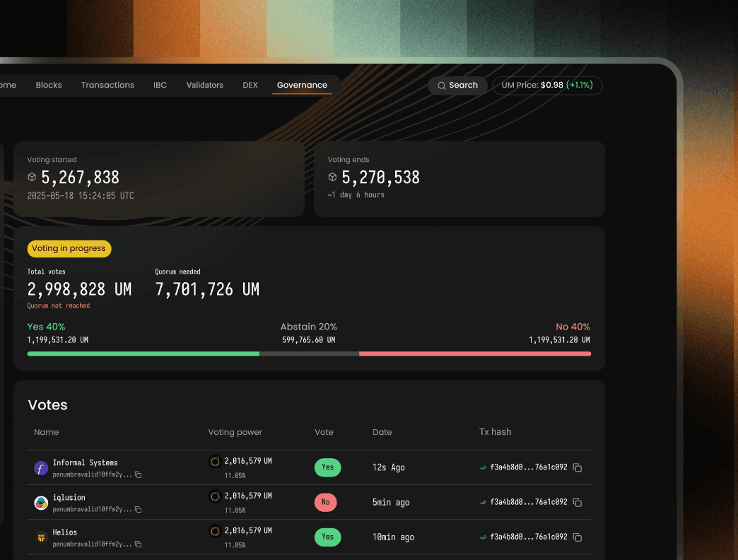This screenshot has height=560, width=738.
Task: Open the Transactions tab
Action: coord(107,85)
